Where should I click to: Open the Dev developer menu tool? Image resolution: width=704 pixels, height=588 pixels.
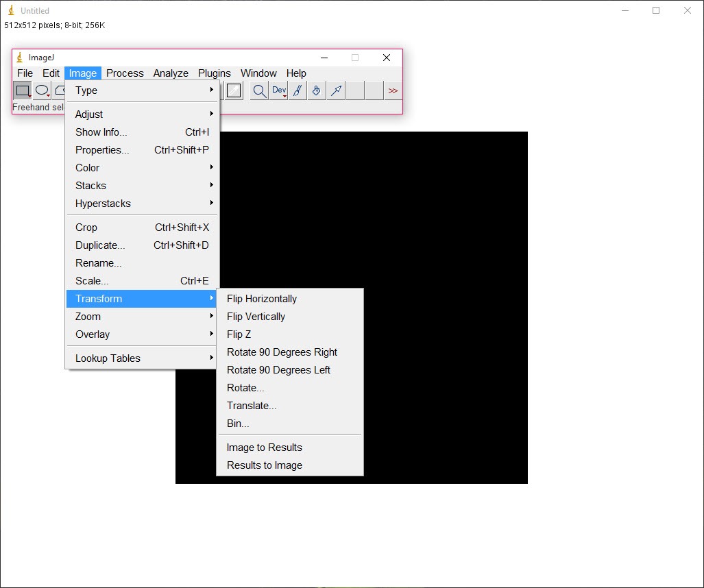tap(279, 90)
